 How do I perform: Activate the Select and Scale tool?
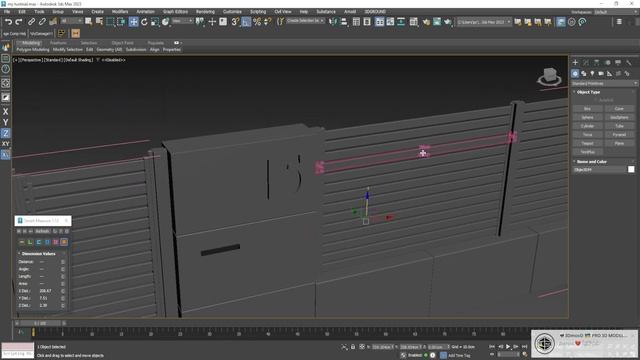pos(155,22)
